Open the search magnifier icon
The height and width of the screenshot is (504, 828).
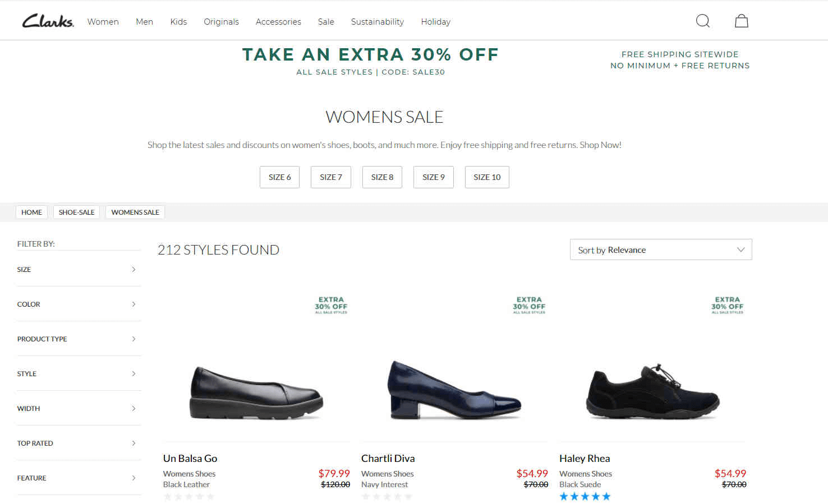(x=702, y=21)
